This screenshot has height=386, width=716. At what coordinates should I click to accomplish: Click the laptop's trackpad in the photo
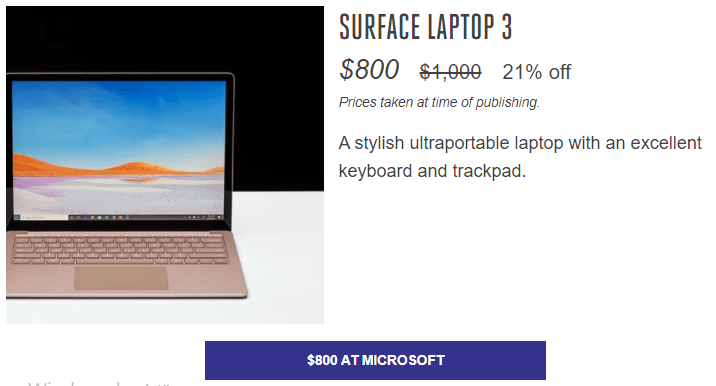(121, 278)
